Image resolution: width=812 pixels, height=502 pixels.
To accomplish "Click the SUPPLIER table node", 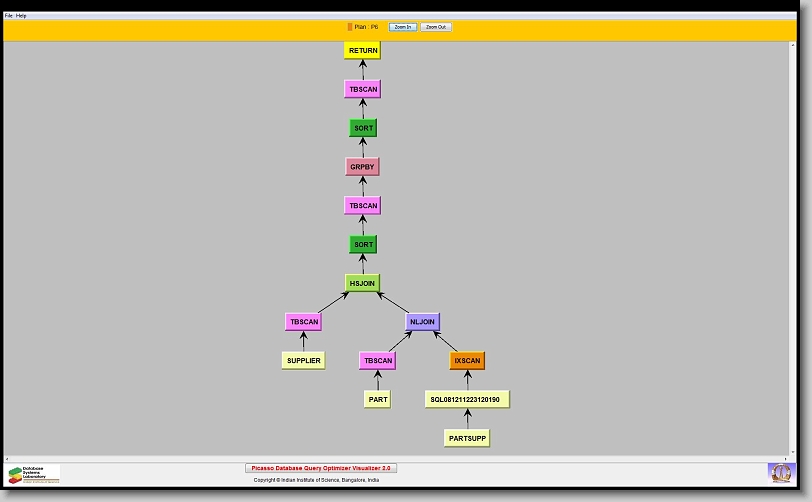I will (x=303, y=360).
